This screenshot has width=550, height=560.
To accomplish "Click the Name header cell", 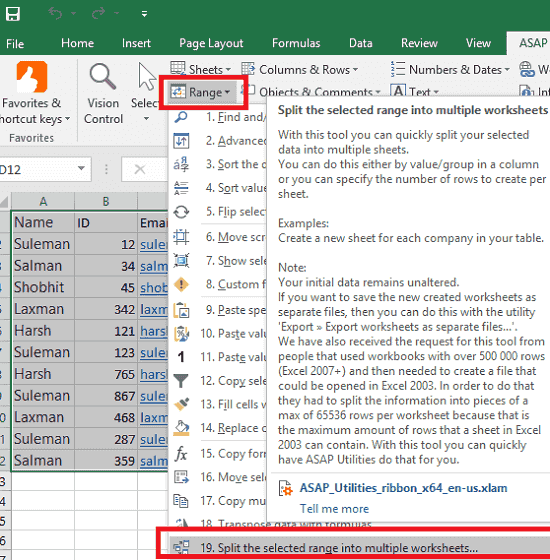I will click(43, 222).
